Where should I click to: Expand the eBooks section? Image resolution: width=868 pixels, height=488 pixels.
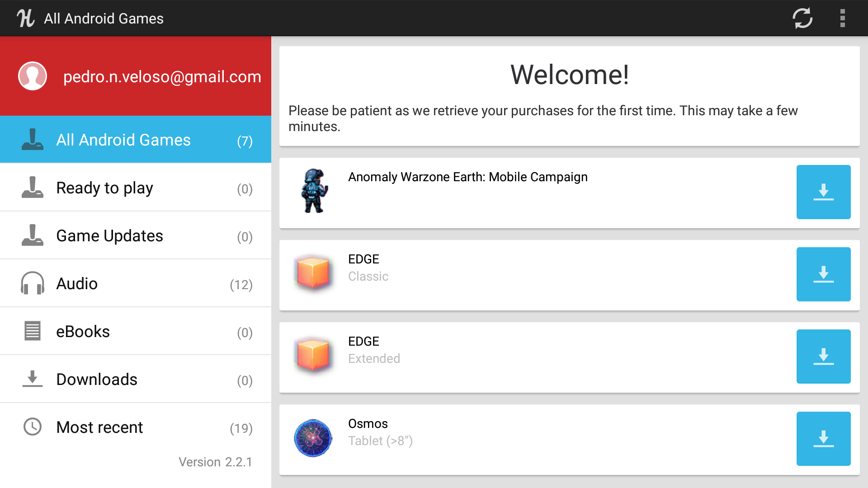[x=135, y=331]
